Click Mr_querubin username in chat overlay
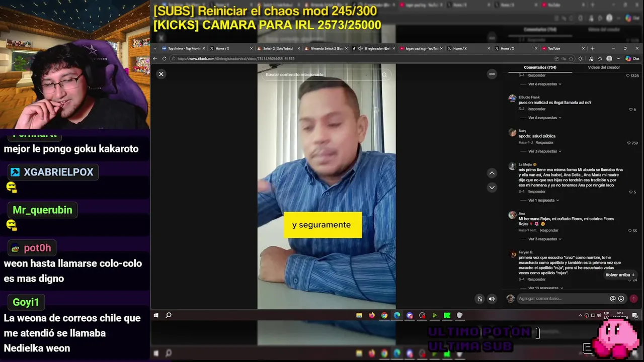Screen dimensions: 644x362 42,210
